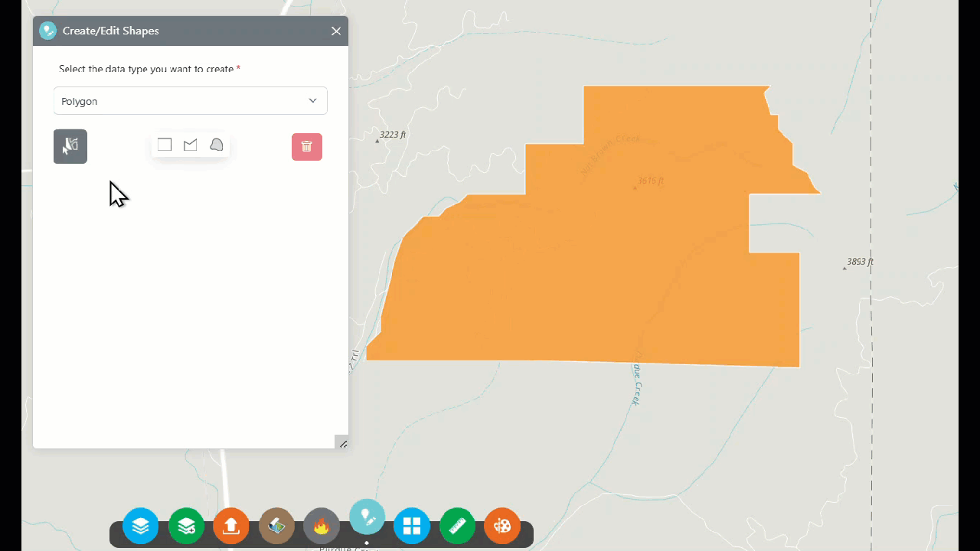Image resolution: width=980 pixels, height=551 pixels.
Task: Click the Create/Edit Shapes title bar icon
Action: tap(48, 31)
